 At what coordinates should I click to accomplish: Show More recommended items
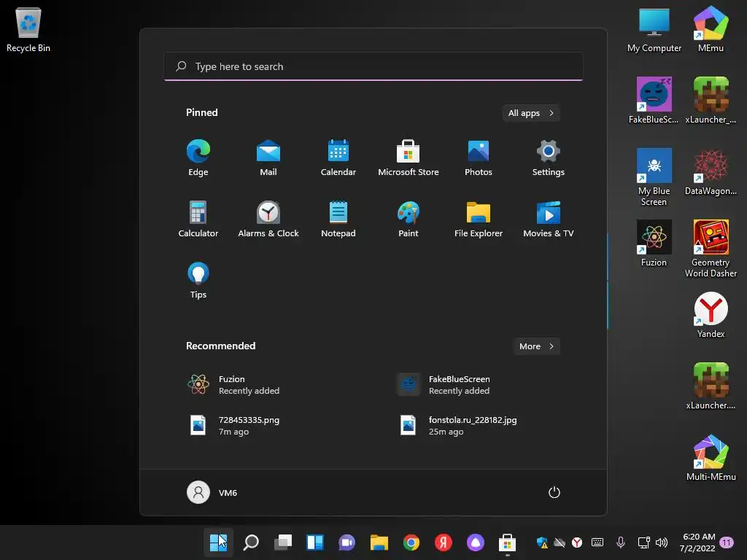[536, 346]
